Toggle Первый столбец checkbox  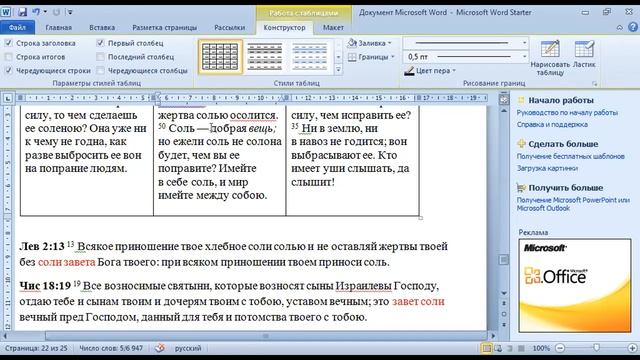point(100,43)
